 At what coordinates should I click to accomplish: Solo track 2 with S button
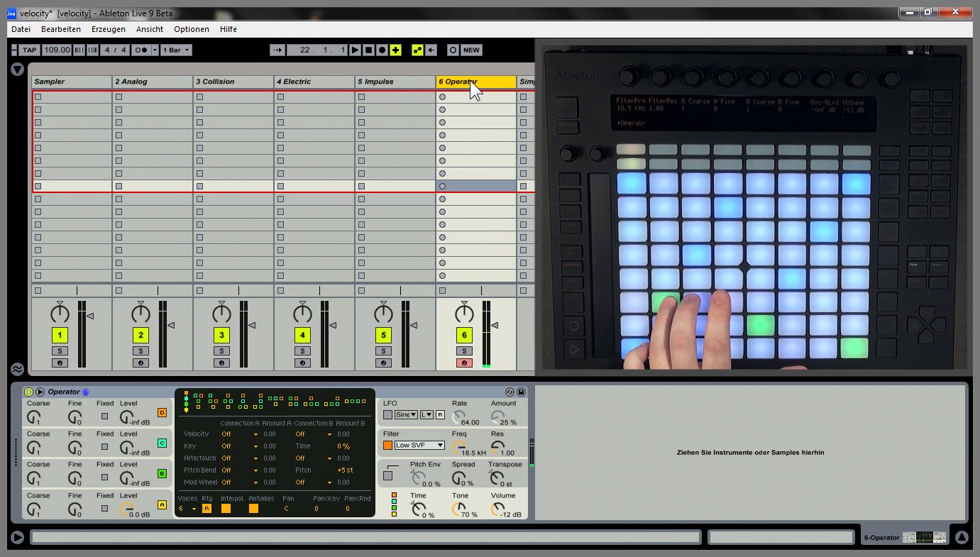[141, 351]
